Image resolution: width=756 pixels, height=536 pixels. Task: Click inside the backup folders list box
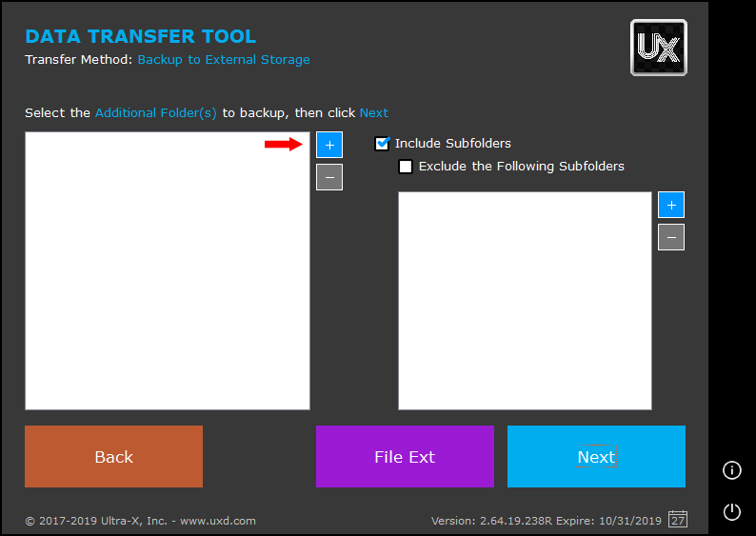pyautogui.click(x=168, y=270)
